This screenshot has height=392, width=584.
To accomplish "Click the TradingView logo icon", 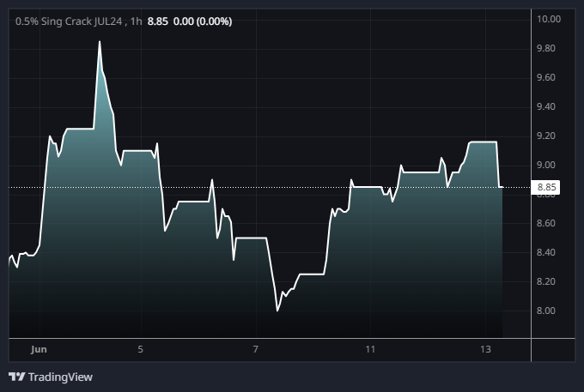I will pos(16,377).
